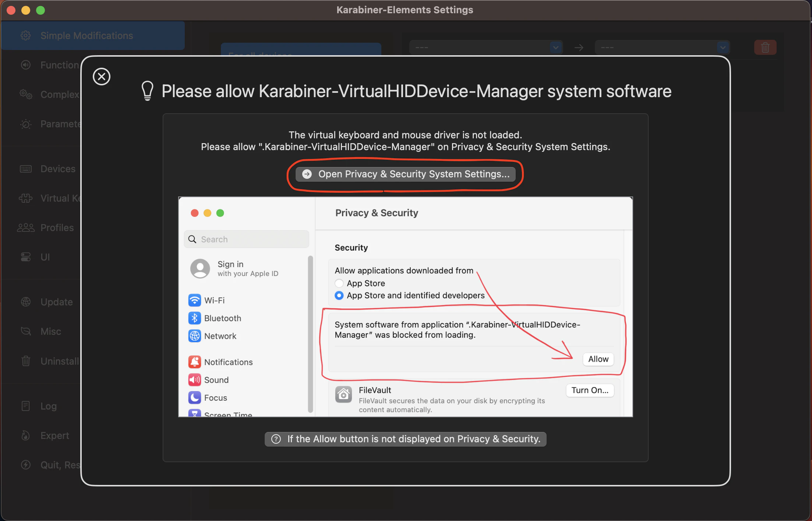This screenshot has height=521, width=812.
Task: Open Complex Modifications in sidebar
Action: 59,95
